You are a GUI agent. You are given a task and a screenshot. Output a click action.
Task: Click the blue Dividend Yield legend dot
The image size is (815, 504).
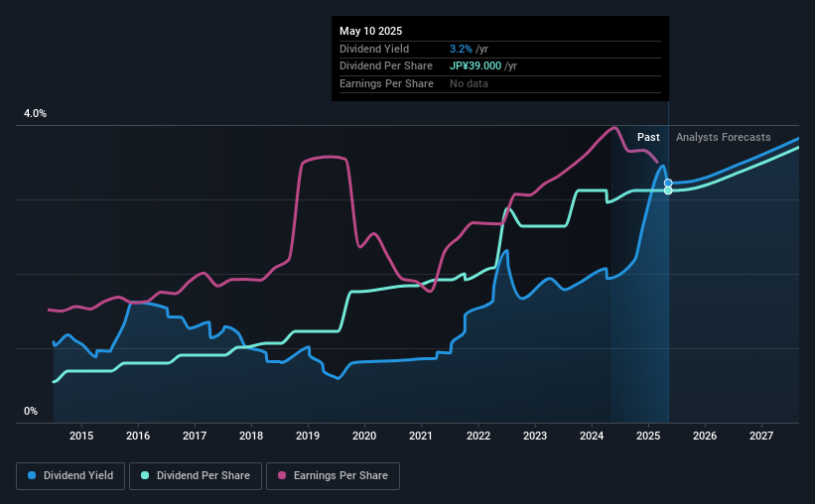[x=32, y=475]
